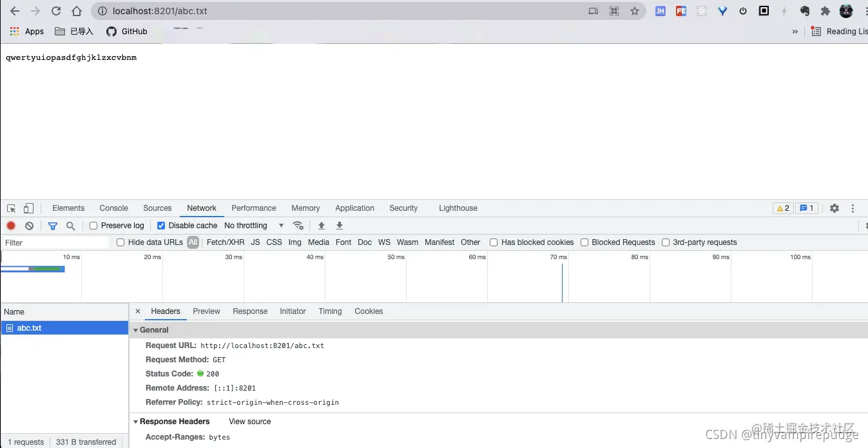Click the blue gem extension icon
868x448 pixels.
pos(722,11)
